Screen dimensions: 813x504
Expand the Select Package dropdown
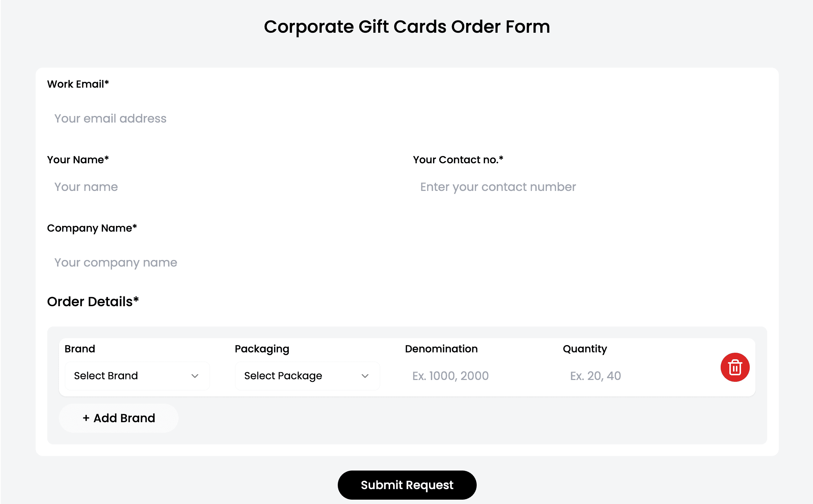click(307, 376)
